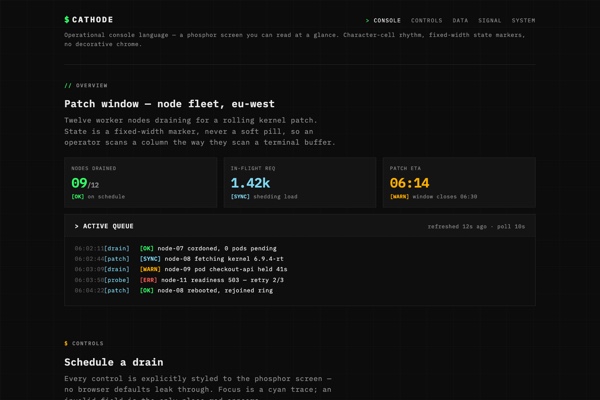Click the Schedule a drain heading
This screenshot has height=400, width=600.
pos(114,362)
